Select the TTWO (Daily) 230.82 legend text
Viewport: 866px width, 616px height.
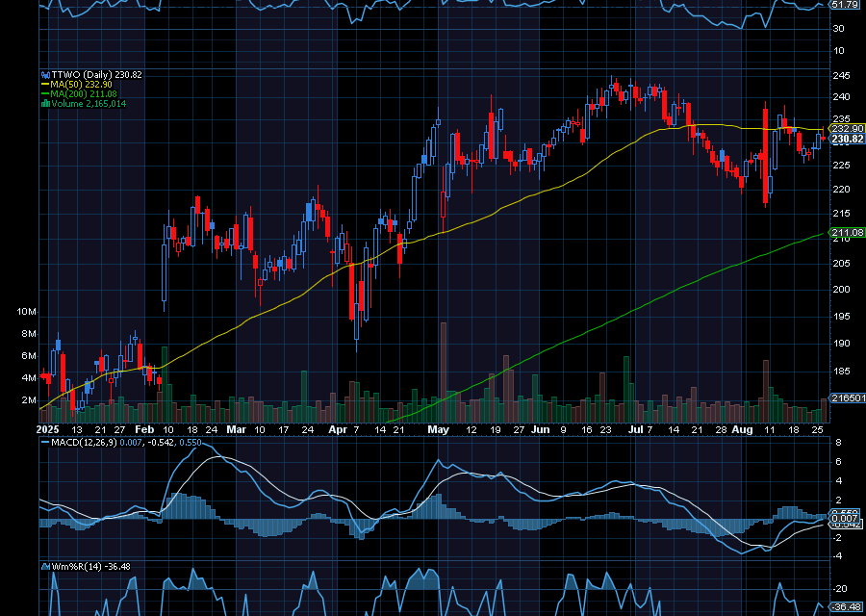96,74
